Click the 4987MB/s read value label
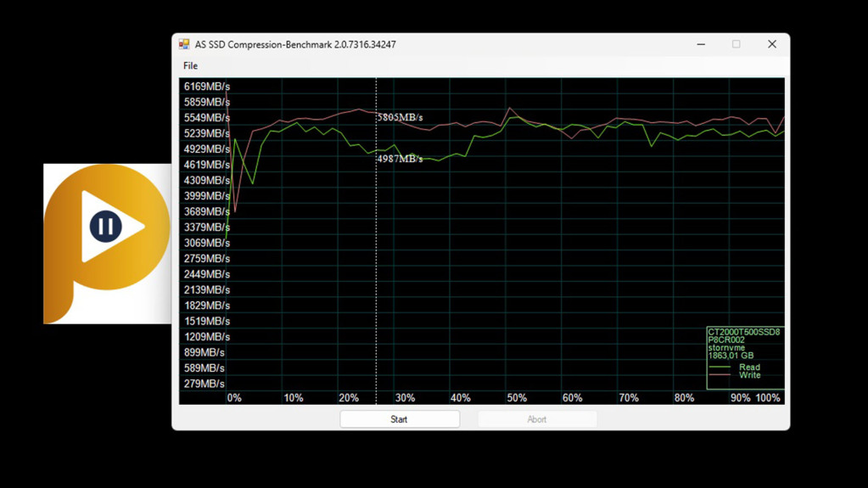Viewport: 868px width, 488px height. coord(400,159)
